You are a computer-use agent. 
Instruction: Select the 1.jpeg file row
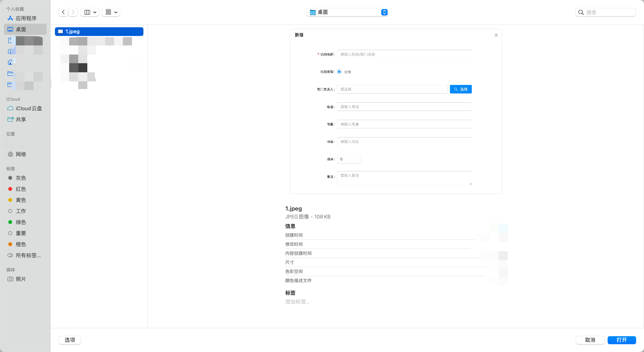pos(99,32)
